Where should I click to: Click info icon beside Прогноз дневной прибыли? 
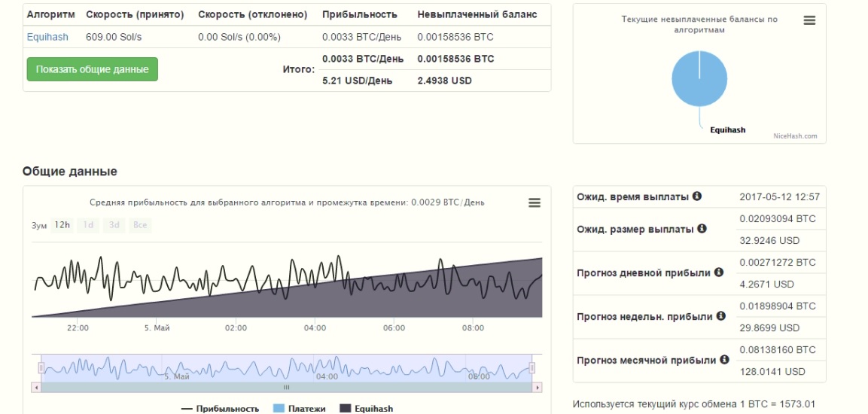(719, 272)
